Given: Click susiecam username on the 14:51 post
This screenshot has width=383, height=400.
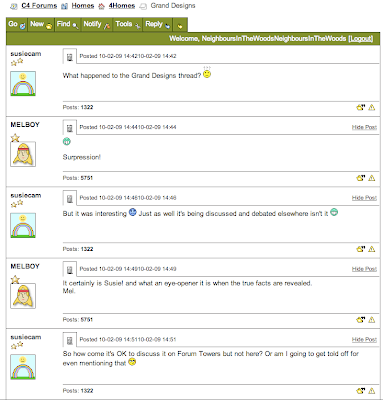Looking at the screenshot, I should coord(26,337).
